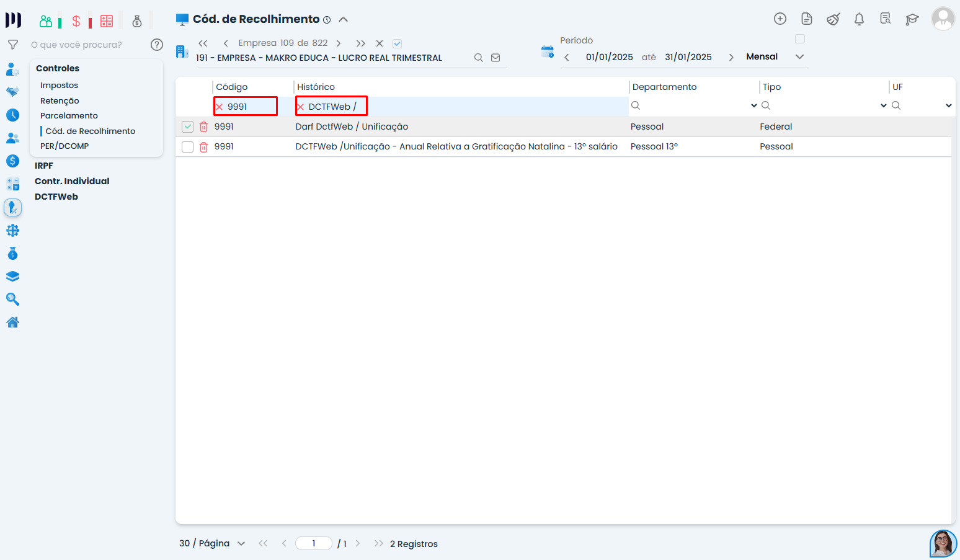Click the envelope icon beside company name
Screen dimensions: 960x560
[496, 58]
